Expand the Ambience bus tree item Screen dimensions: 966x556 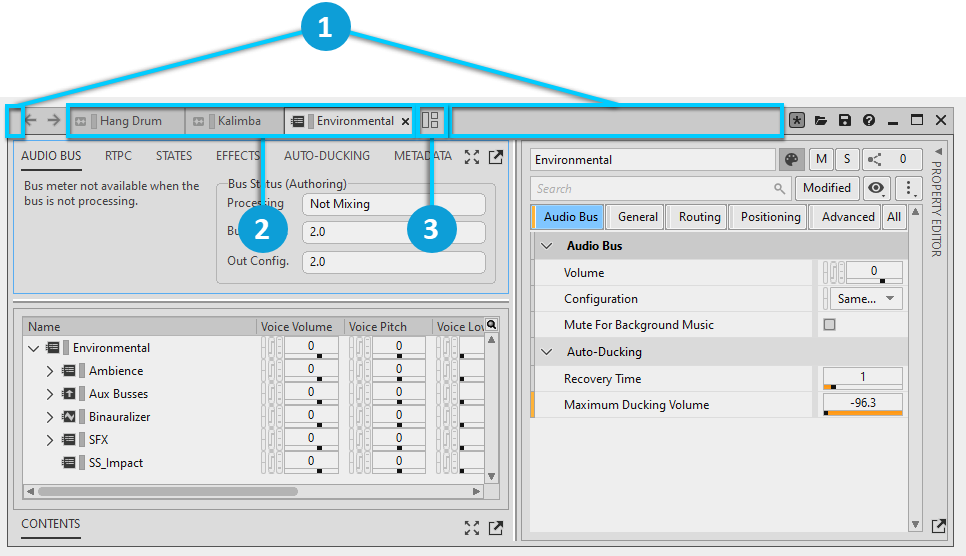pos(49,371)
